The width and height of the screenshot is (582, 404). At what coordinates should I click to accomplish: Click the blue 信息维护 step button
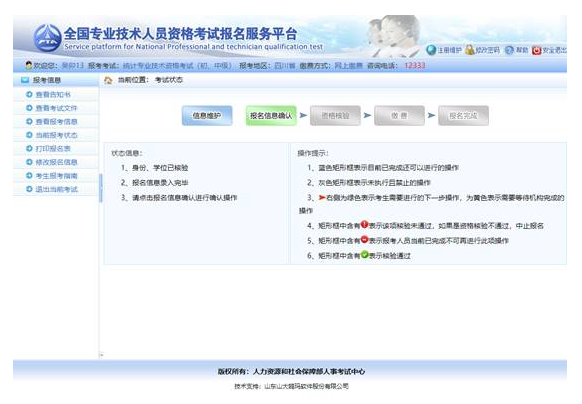[x=207, y=116]
